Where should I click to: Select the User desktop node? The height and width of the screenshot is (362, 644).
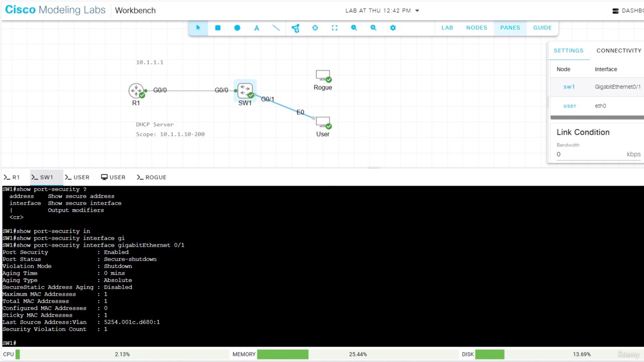pyautogui.click(x=323, y=123)
